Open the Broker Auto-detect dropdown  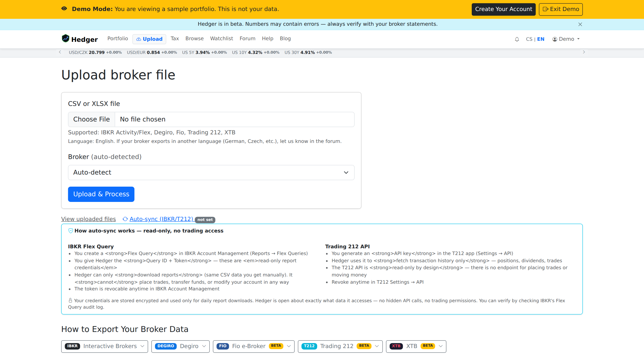click(x=211, y=172)
